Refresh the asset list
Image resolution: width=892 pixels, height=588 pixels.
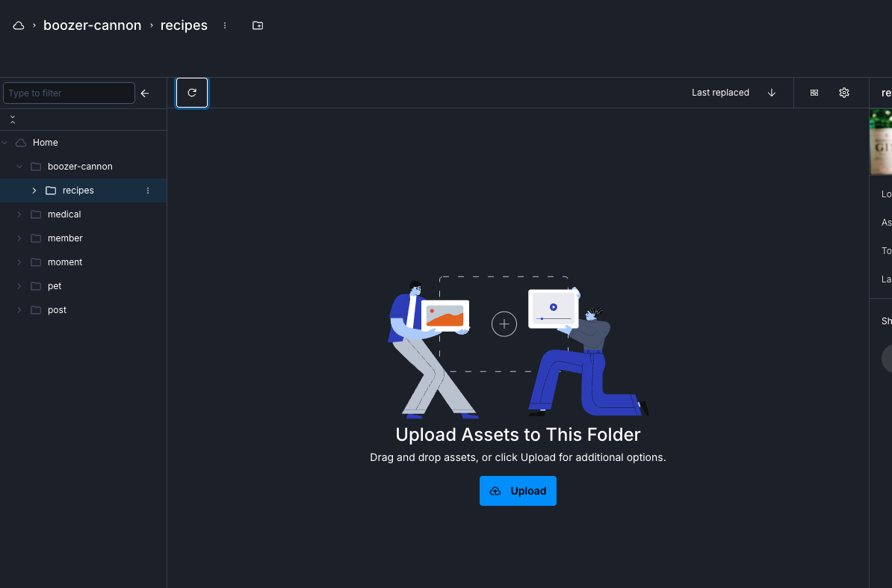tap(192, 93)
